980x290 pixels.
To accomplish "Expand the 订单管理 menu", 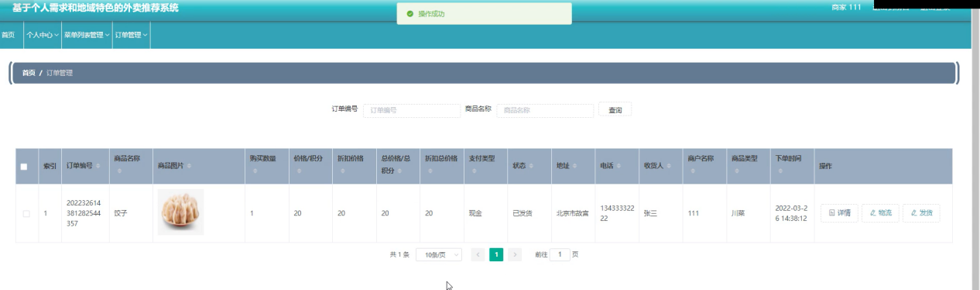I will tap(132, 35).
